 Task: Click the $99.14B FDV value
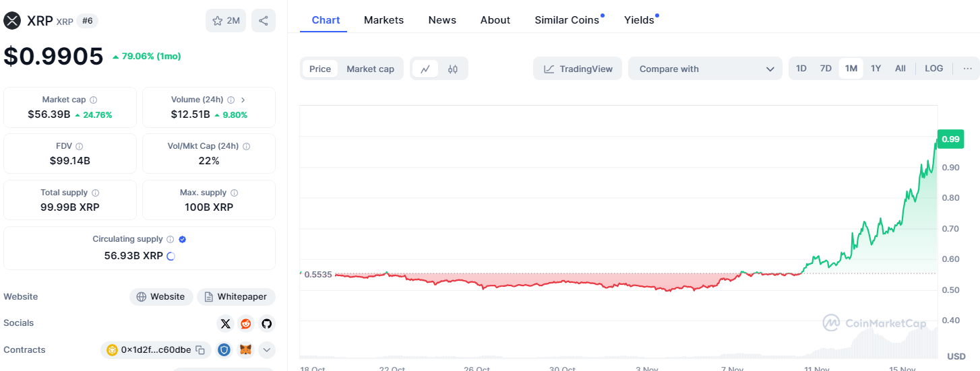coord(70,161)
